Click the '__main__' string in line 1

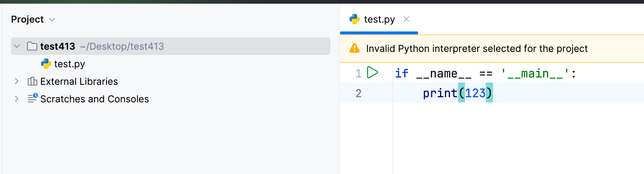[x=535, y=73]
